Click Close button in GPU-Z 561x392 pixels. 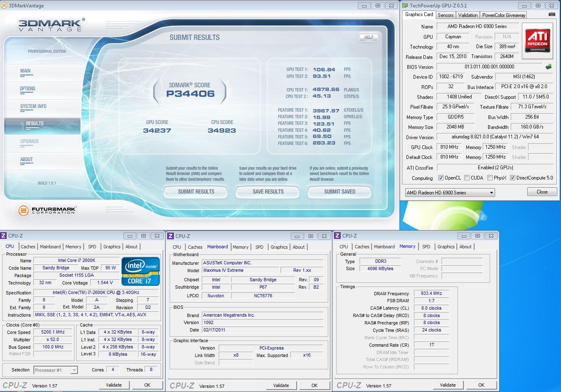542,192
